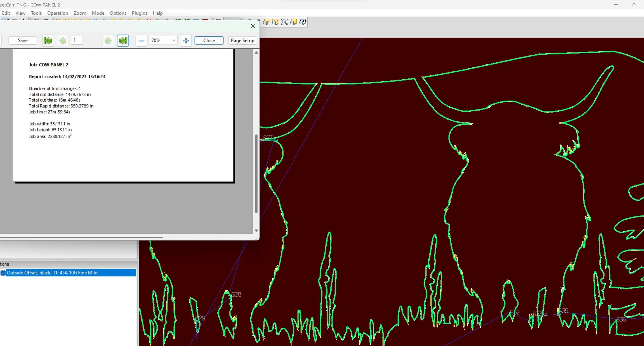Open the Edit menu
The width and height of the screenshot is (644, 346).
pyautogui.click(x=6, y=13)
